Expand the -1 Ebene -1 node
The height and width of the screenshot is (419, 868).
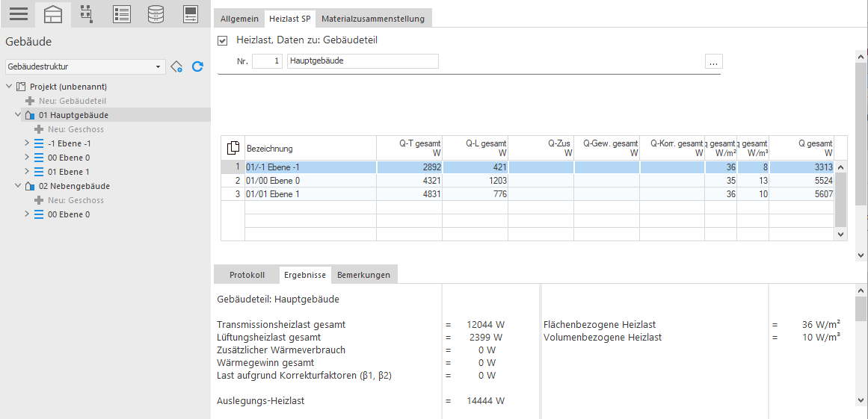pyautogui.click(x=27, y=143)
